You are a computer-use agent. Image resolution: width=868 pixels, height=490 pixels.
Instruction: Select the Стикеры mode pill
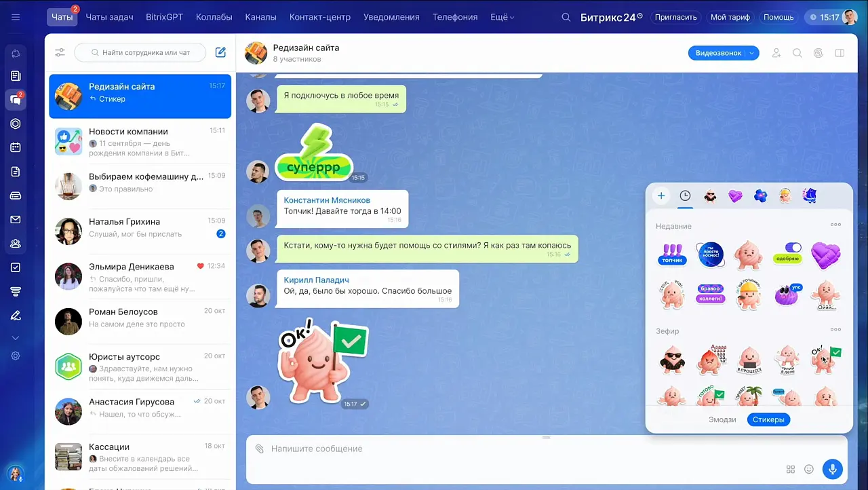coord(768,419)
